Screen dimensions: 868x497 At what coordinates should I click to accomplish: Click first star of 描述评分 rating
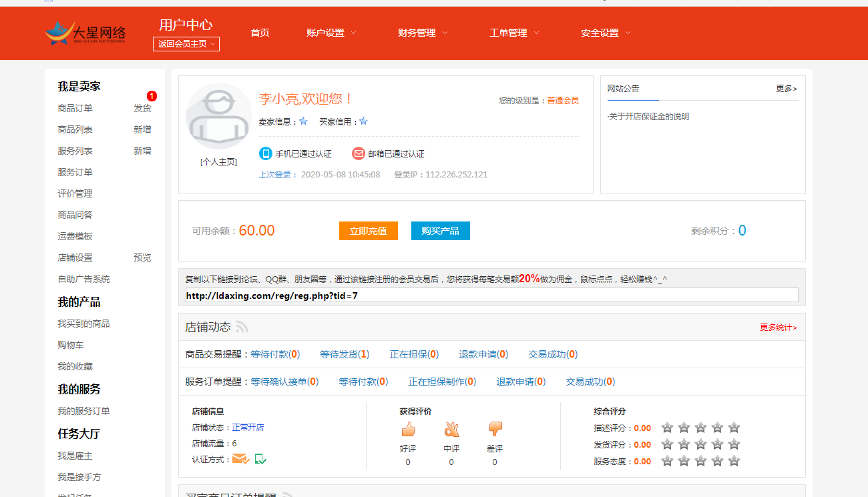tap(667, 428)
